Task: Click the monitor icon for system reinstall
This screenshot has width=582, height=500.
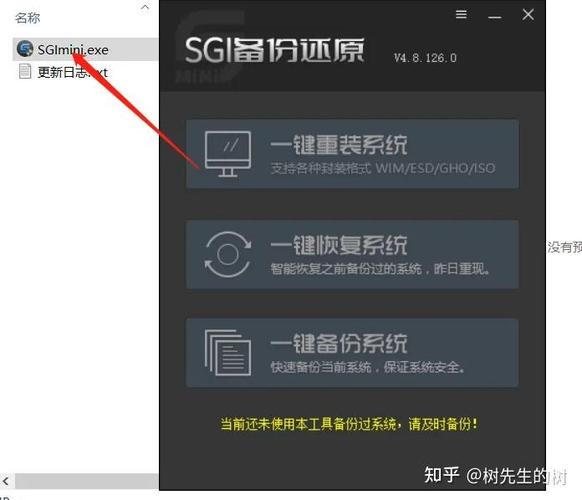Action: tap(228, 154)
